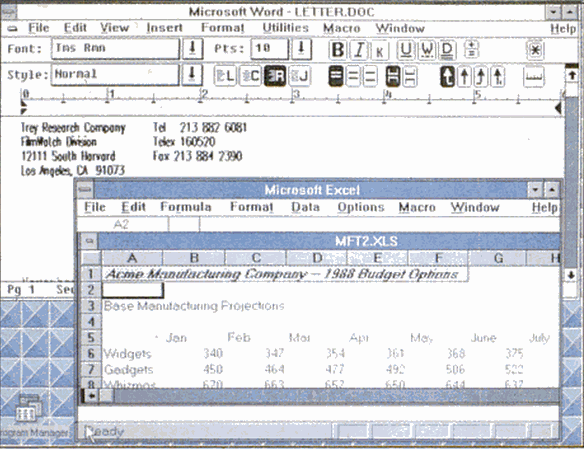Open the Pts size dropdown arrow
The width and height of the screenshot is (584, 449).
(301, 49)
